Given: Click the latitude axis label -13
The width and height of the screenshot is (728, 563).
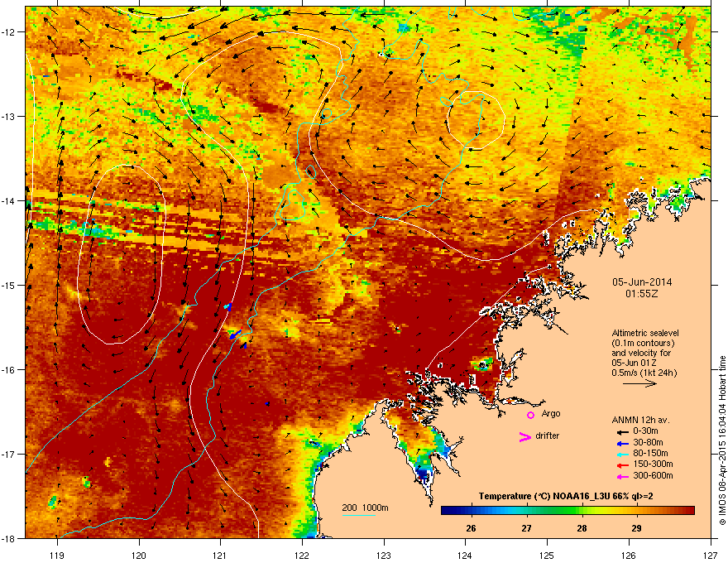Looking at the screenshot, I should coord(9,117).
